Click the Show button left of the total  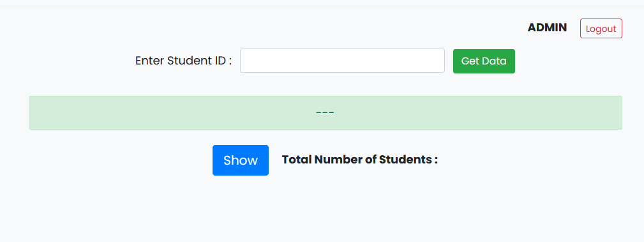click(240, 160)
